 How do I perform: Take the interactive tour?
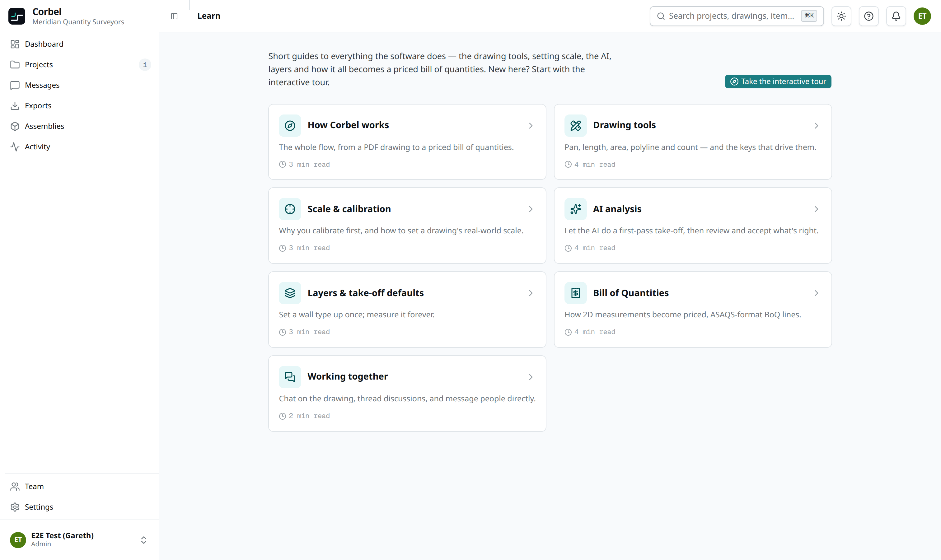click(x=778, y=82)
